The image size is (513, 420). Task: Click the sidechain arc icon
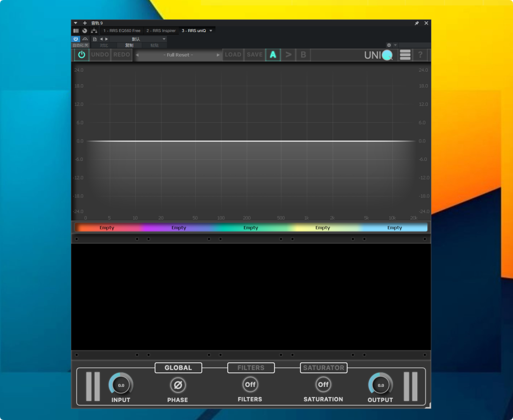pos(85,39)
